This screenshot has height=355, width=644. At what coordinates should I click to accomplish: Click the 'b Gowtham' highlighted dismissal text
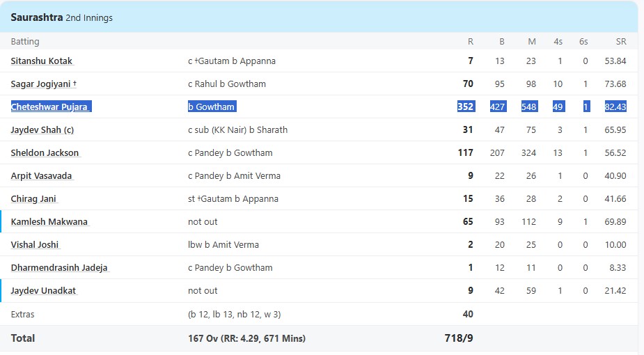tap(212, 106)
